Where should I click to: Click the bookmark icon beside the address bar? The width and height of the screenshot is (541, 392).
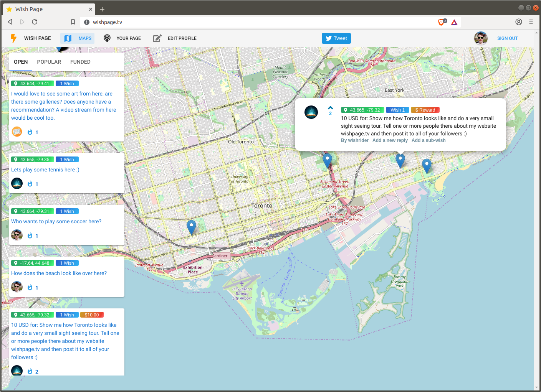click(73, 22)
